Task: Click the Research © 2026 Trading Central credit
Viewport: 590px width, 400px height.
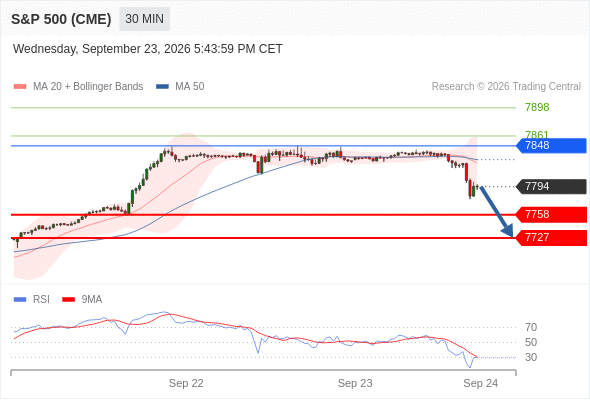Action: [506, 87]
